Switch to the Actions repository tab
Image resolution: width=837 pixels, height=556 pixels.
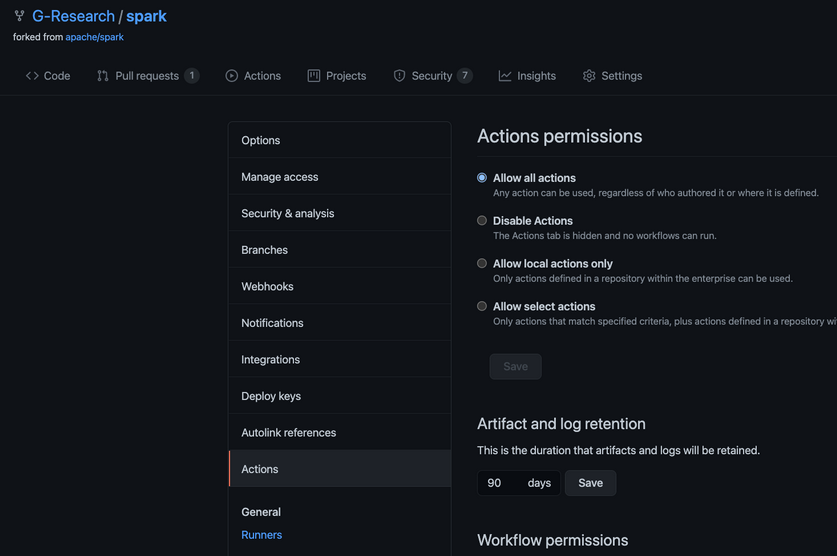pyautogui.click(x=253, y=76)
